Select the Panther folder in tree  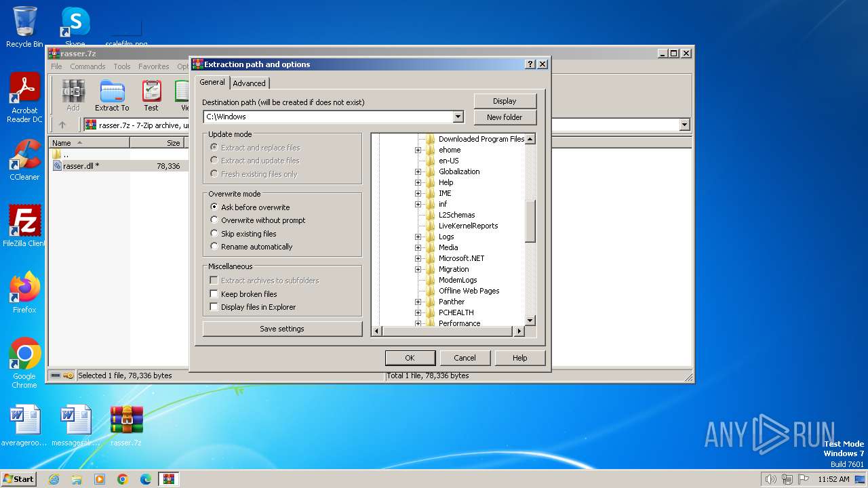coord(452,302)
